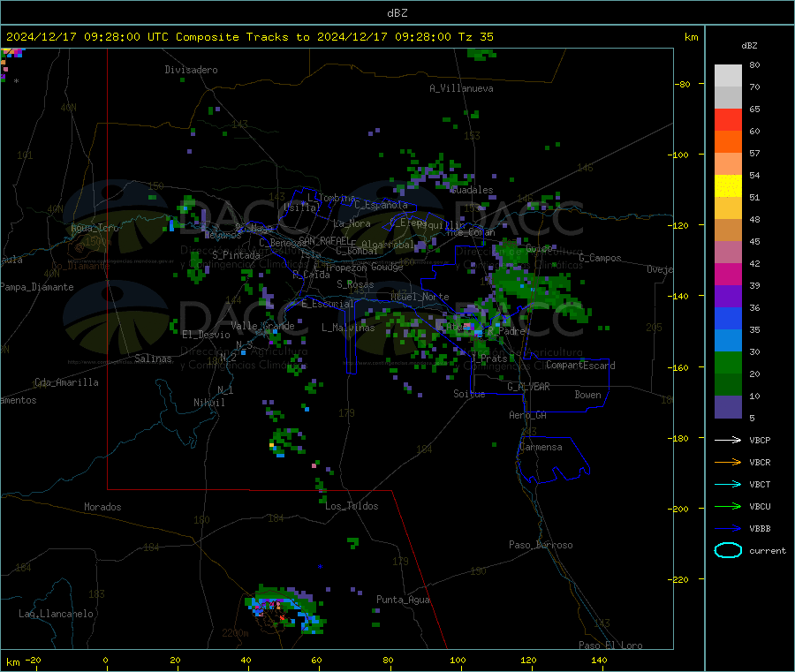Click the VBCT legend label
This screenshot has width=795, height=672.
point(760,485)
